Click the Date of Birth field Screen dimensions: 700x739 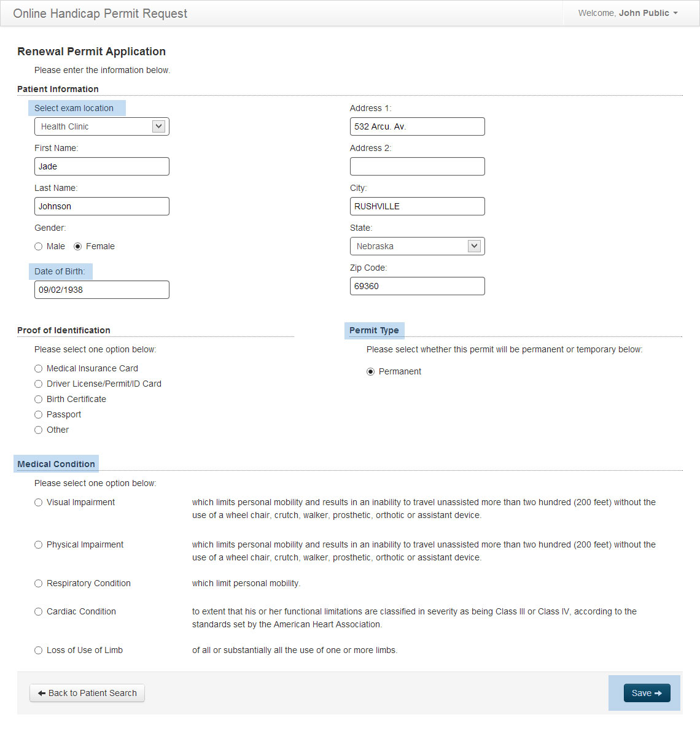[x=102, y=290]
